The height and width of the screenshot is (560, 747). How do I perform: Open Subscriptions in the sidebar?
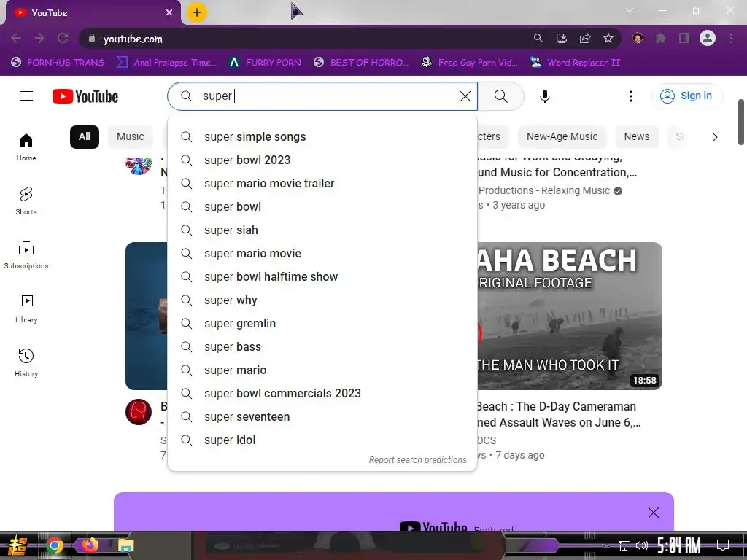click(x=26, y=255)
